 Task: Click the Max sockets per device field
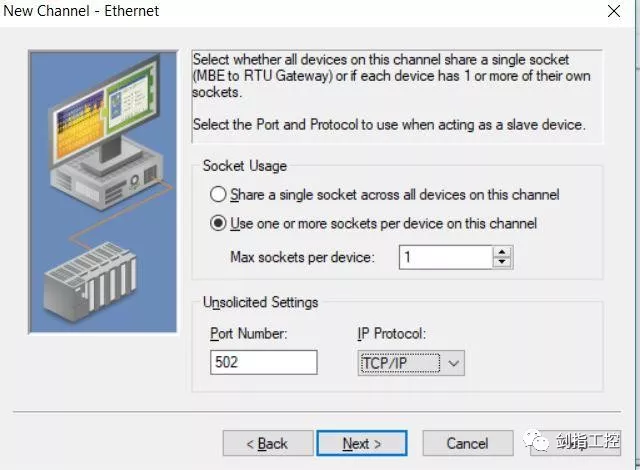point(445,257)
